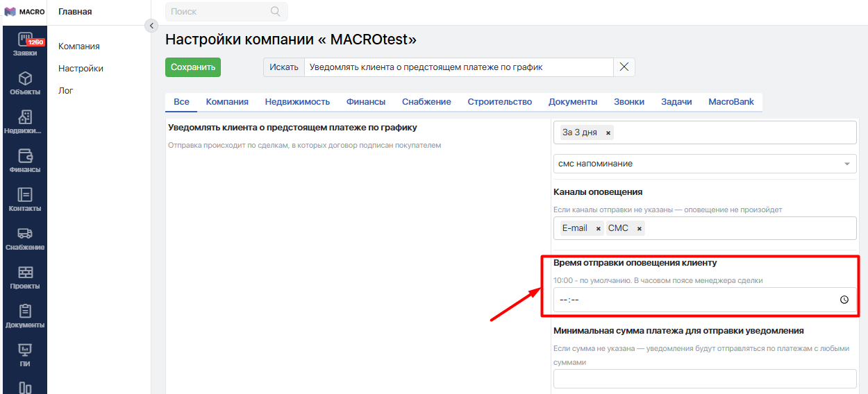
Task: Remove the 'За 3 дня' tag
Action: click(608, 132)
